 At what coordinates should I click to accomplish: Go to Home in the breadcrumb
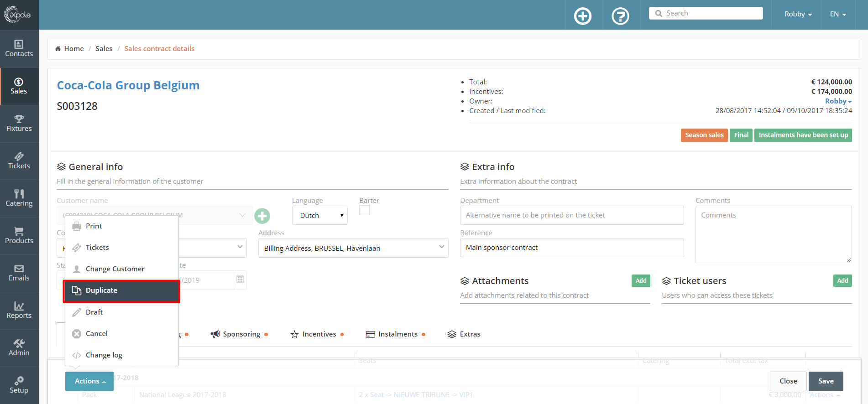(69, 49)
